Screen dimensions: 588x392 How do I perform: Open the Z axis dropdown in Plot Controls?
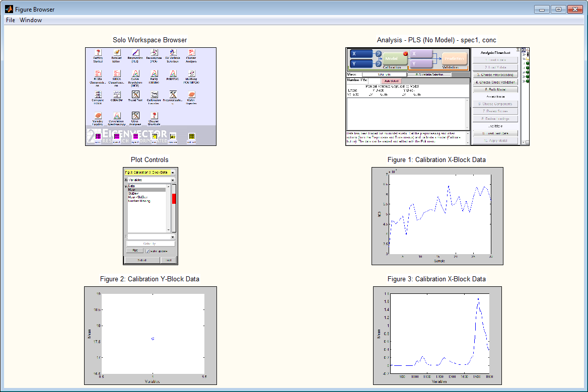173,237
